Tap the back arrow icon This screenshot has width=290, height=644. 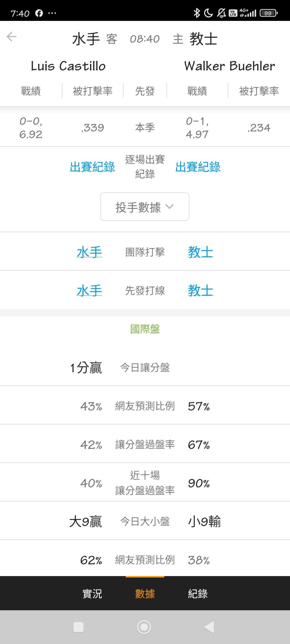click(12, 37)
